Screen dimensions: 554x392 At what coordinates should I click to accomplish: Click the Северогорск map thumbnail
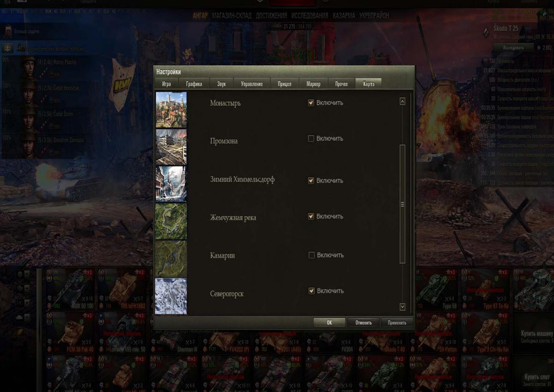point(171,296)
